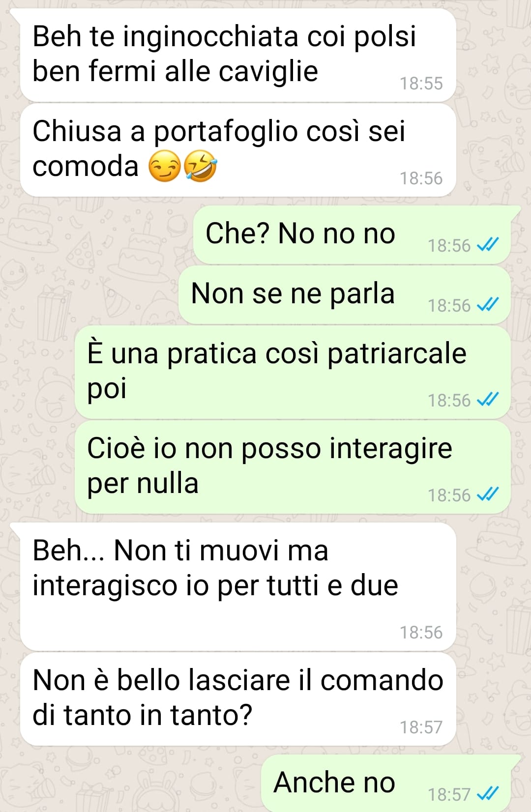531x812 pixels.
Task: Tap blue read ticks on 'Che? No no no'
Action: (488, 244)
